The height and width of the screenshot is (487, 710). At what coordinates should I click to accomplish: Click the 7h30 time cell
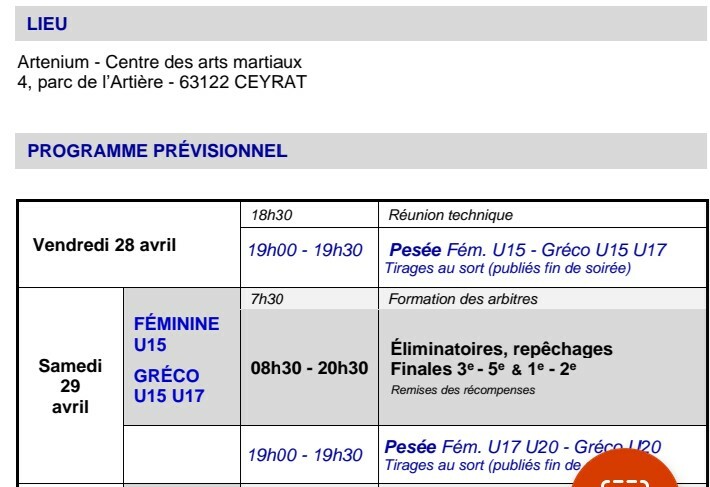coord(266,299)
